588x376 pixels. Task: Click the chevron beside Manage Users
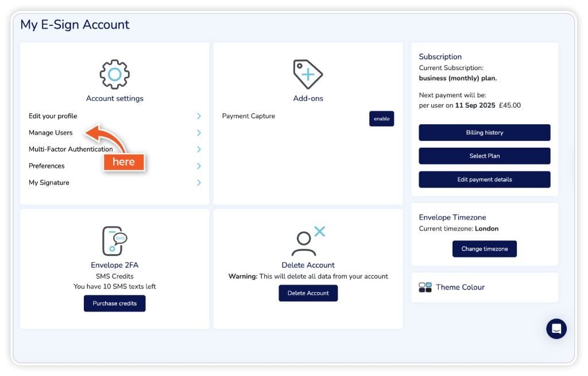199,133
